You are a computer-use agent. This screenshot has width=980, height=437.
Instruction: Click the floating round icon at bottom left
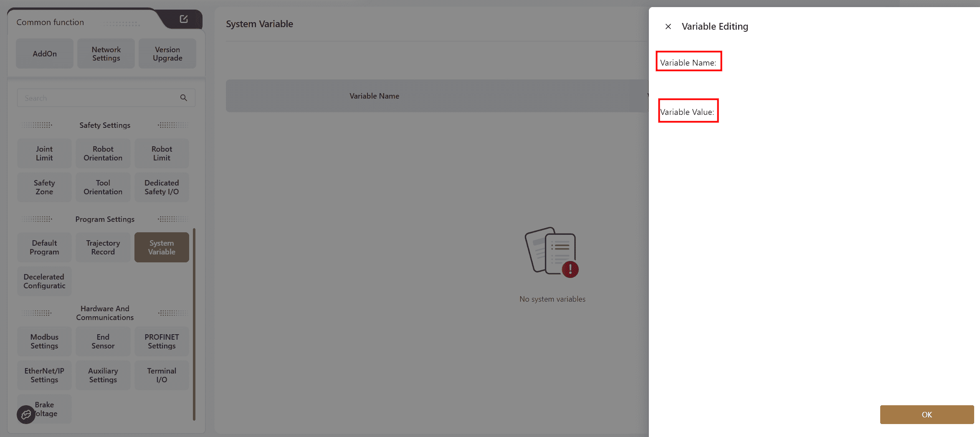26,414
